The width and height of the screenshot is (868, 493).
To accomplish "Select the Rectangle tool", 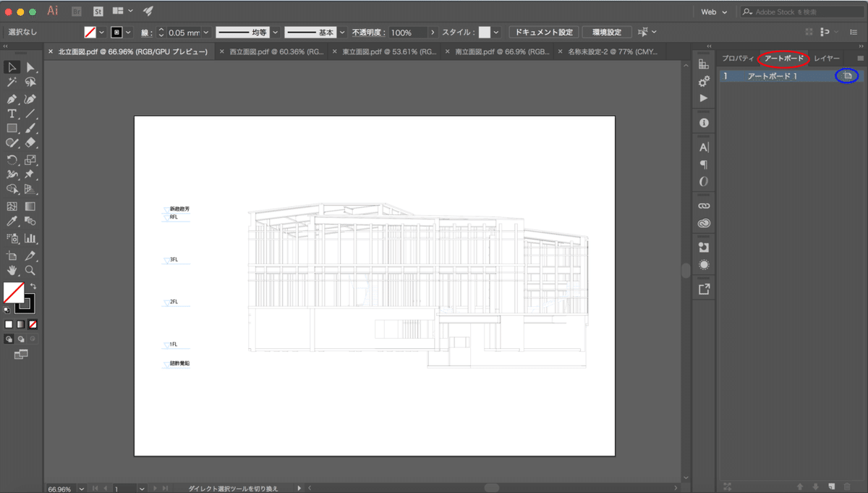I will point(12,129).
